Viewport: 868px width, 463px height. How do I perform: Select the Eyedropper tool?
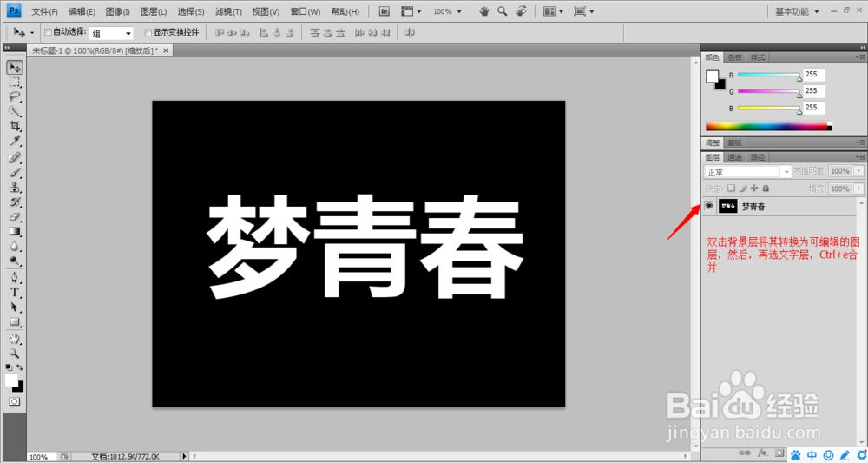(15, 140)
